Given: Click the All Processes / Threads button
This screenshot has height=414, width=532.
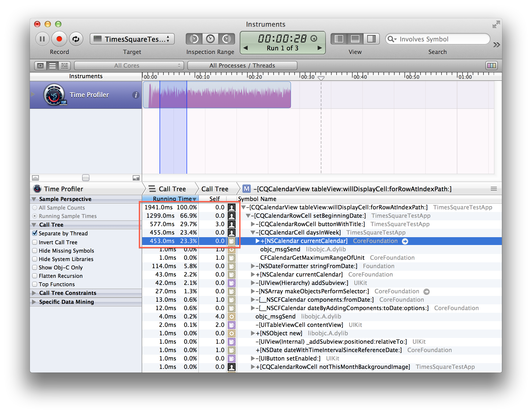Looking at the screenshot, I should [x=242, y=66].
